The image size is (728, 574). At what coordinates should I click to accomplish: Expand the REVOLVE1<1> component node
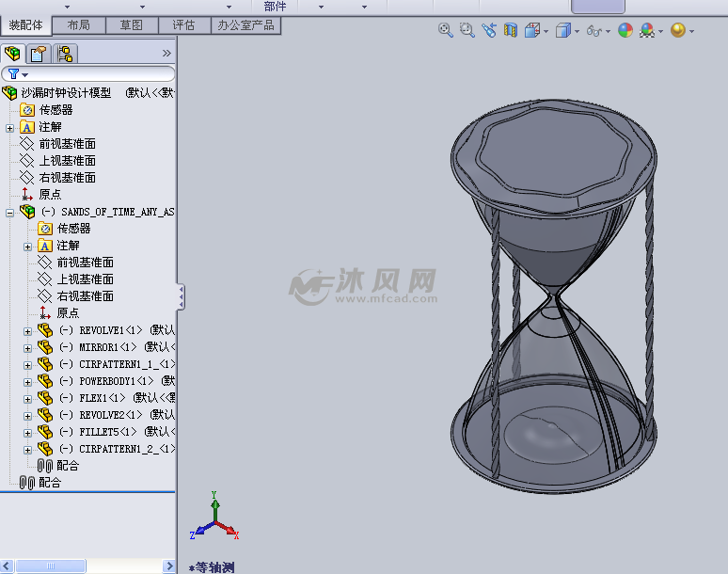[28, 330]
